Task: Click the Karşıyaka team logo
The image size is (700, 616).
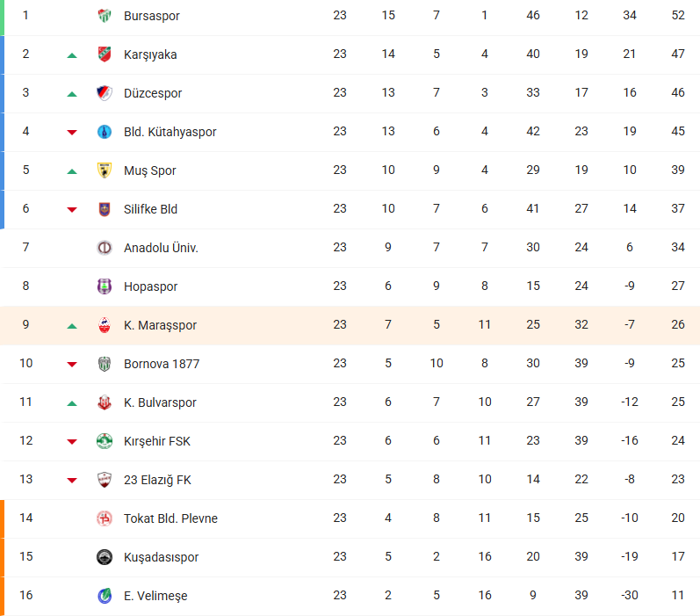Action: 105,54
